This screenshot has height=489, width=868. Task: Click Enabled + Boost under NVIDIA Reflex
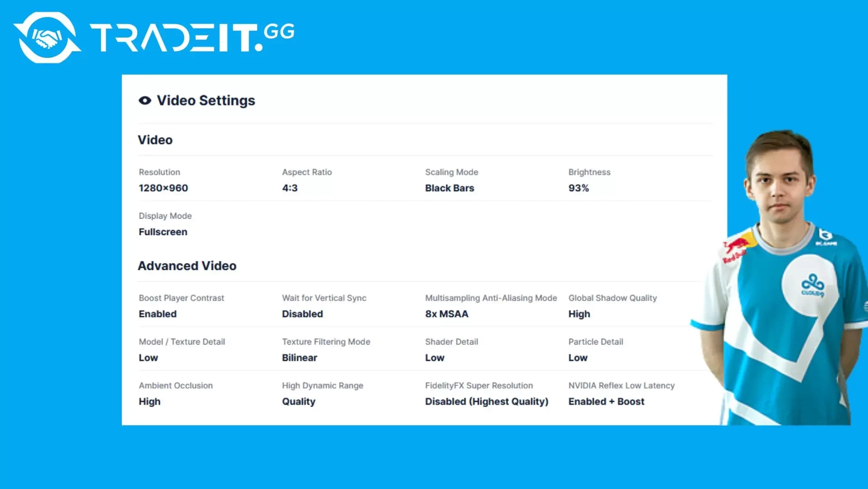click(606, 402)
